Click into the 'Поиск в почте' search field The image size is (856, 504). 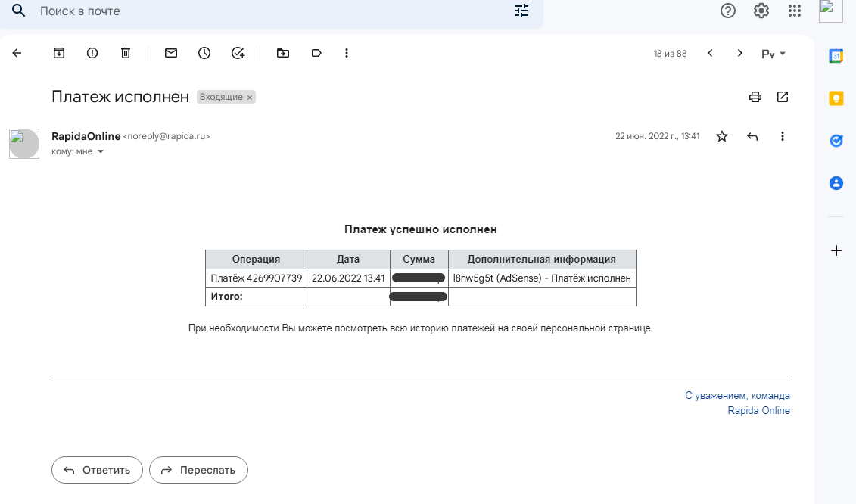pos(265,11)
